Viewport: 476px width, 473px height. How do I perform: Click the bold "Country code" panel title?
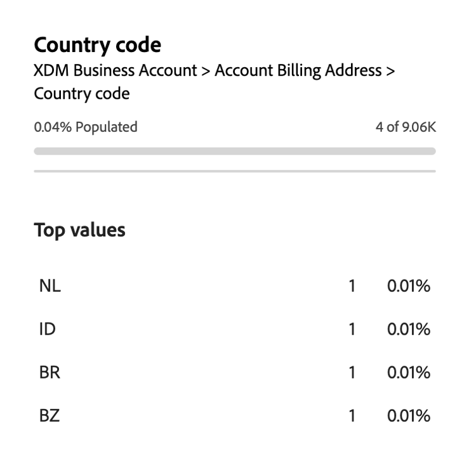pyautogui.click(x=97, y=45)
